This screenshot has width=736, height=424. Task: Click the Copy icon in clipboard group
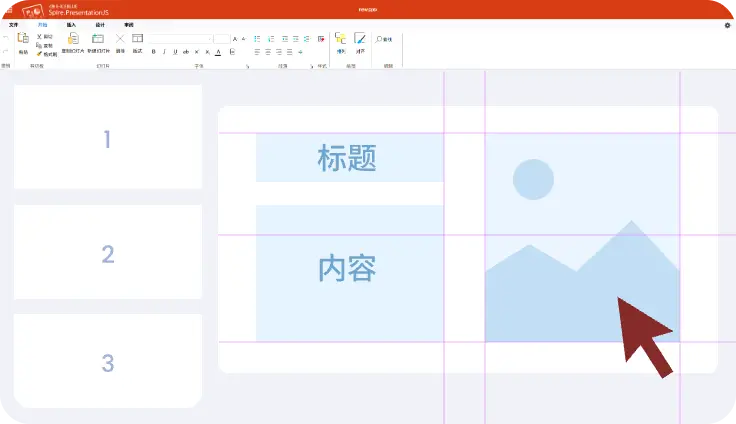click(x=39, y=45)
